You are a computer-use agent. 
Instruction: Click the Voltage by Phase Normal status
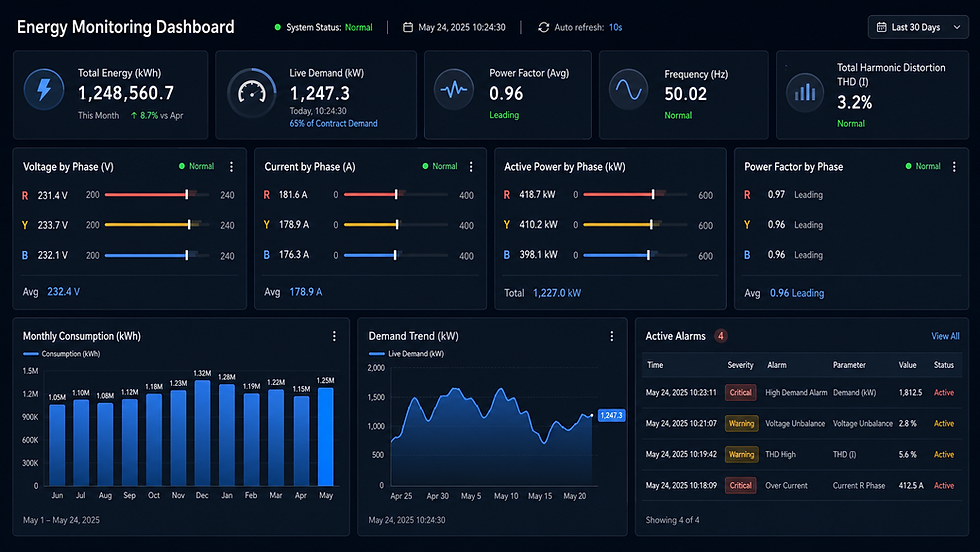click(x=196, y=166)
